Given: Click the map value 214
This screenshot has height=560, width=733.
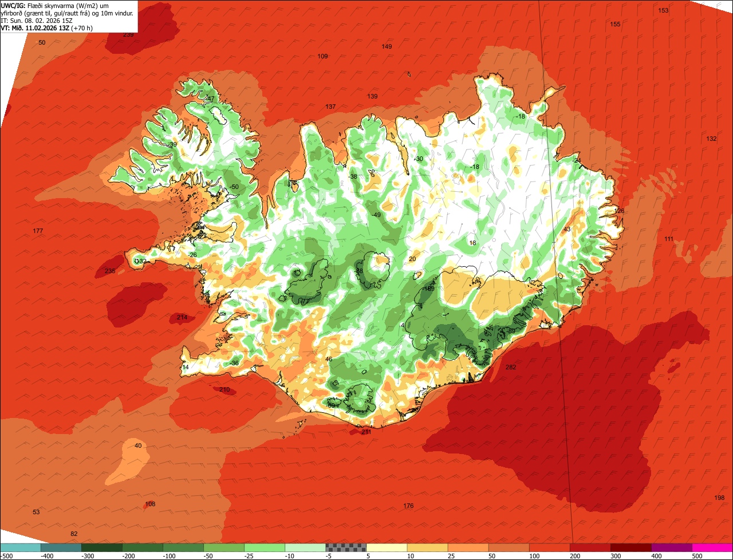Looking at the screenshot, I should [x=182, y=317].
